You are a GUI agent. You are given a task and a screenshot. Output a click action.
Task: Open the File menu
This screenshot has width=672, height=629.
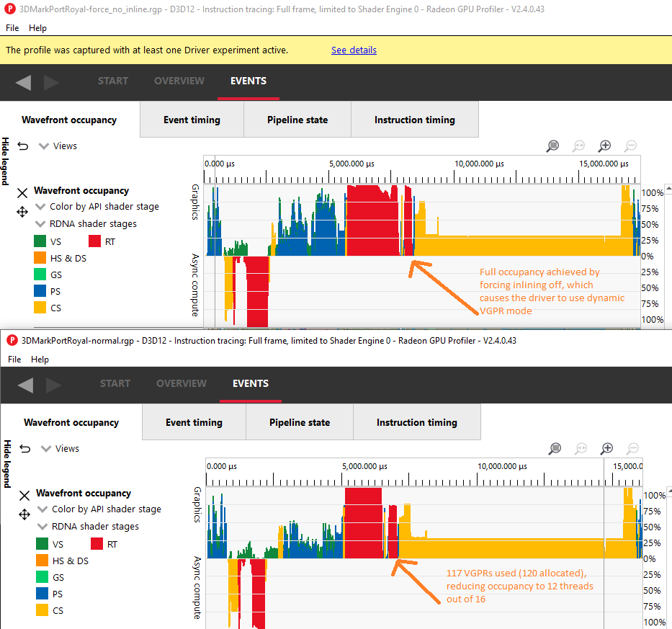[x=12, y=28]
